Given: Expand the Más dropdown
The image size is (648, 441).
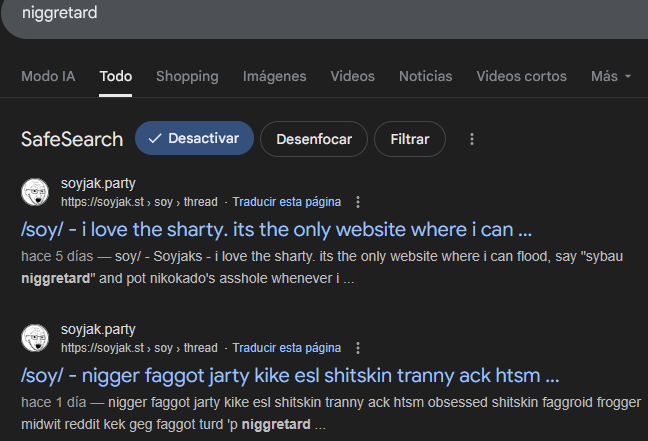Looking at the screenshot, I should coord(611,76).
